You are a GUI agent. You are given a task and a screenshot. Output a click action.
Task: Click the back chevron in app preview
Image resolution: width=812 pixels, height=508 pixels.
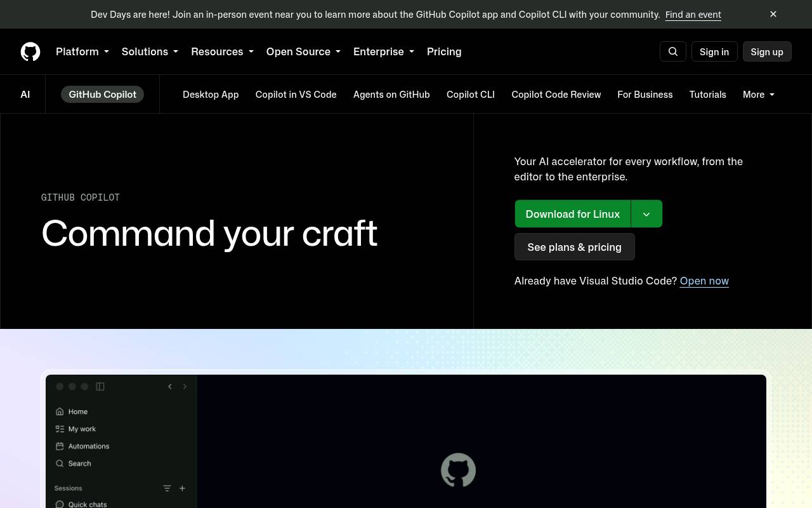170,386
